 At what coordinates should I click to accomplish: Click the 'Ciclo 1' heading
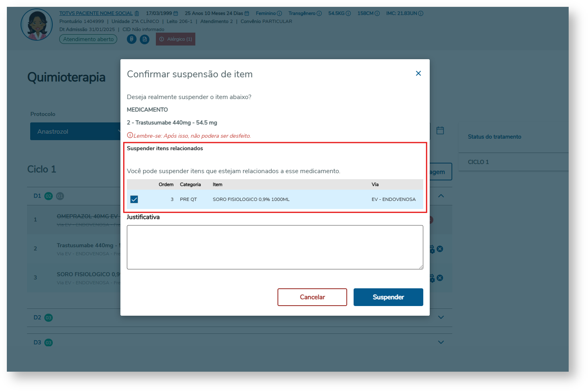pos(42,169)
